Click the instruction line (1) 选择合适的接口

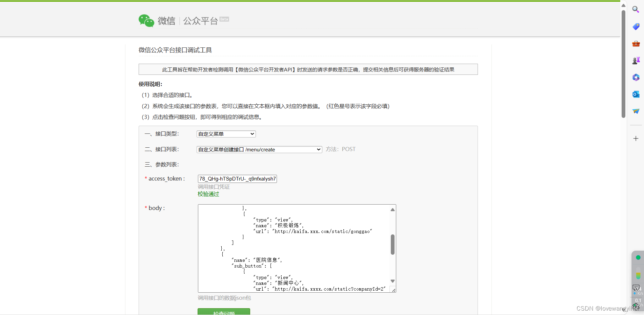tap(167, 95)
